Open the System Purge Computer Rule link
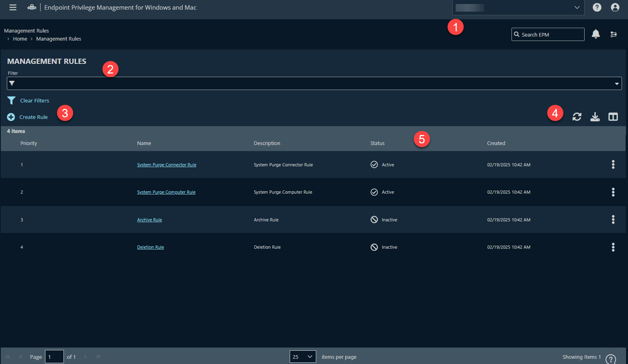 (x=166, y=192)
